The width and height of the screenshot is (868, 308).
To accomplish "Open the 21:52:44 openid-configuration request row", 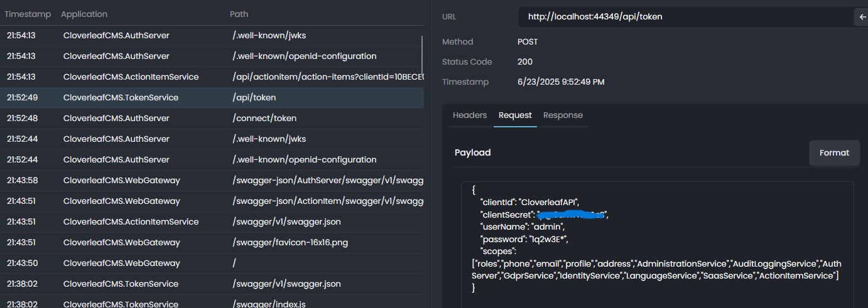I will (x=212, y=159).
